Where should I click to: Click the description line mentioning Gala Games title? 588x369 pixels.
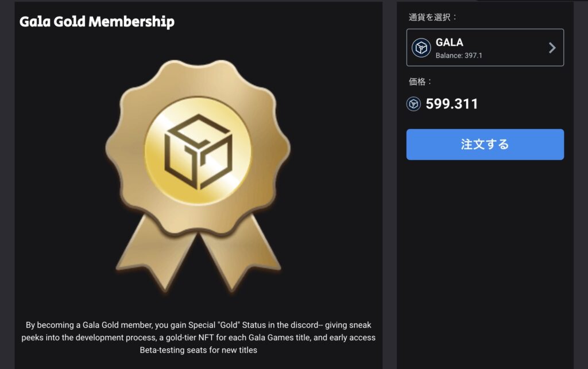click(x=198, y=337)
